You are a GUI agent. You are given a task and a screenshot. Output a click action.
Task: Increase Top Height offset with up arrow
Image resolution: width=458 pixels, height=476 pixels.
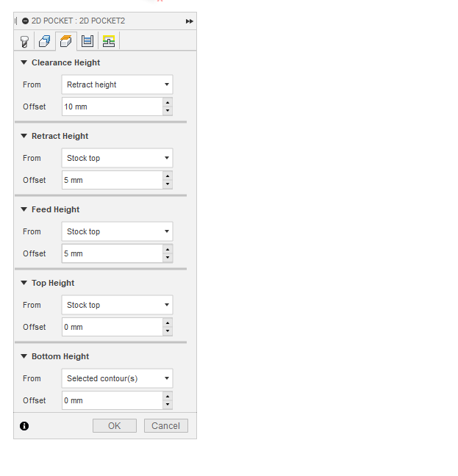tap(168, 322)
